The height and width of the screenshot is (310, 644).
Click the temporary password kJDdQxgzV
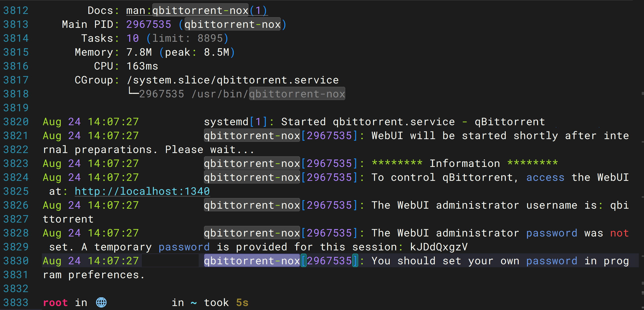(439, 247)
